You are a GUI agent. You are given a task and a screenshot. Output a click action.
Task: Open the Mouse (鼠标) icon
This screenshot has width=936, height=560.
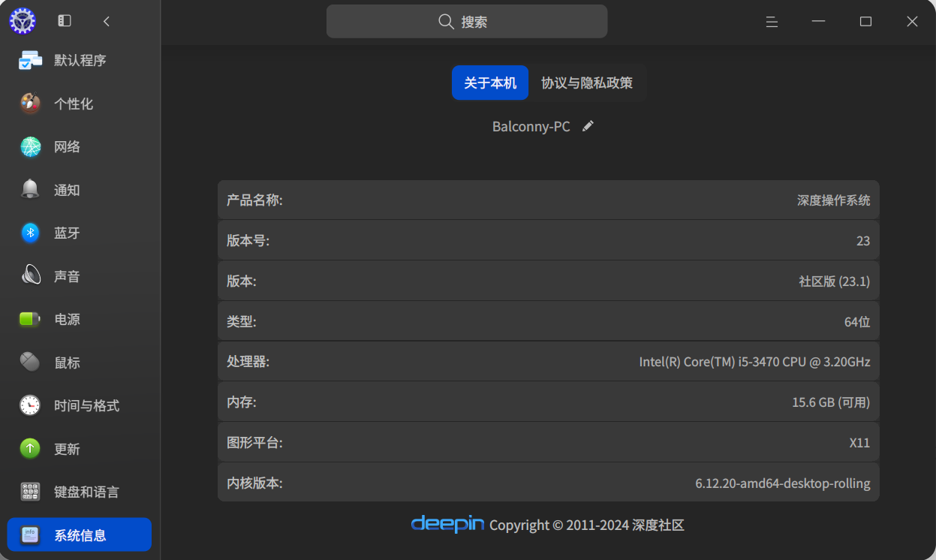[30, 363]
